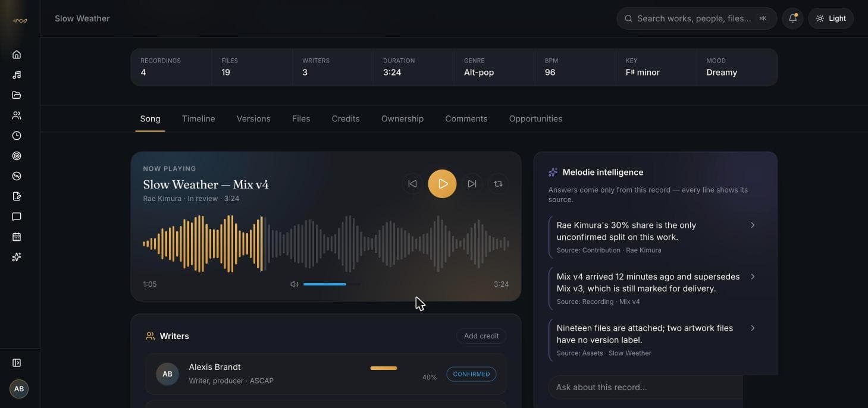This screenshot has height=408, width=868.
Task: Focus the Search works, people, files field
Action: [697, 18]
